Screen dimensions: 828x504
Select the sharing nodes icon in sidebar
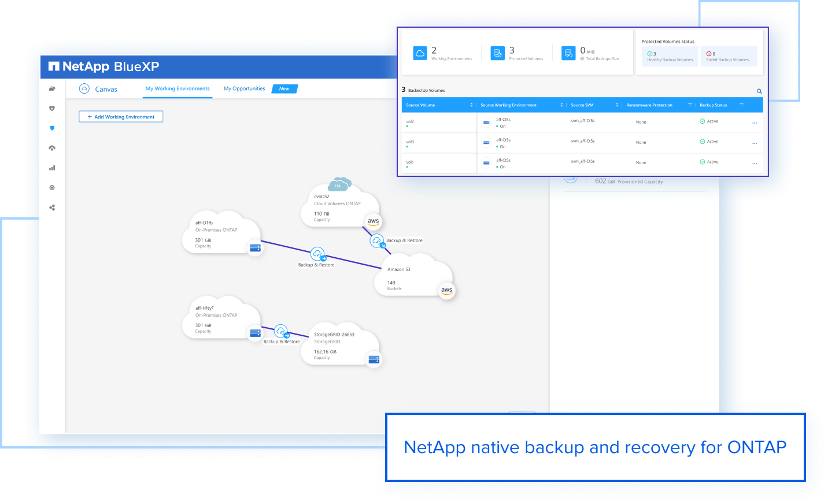coord(52,207)
